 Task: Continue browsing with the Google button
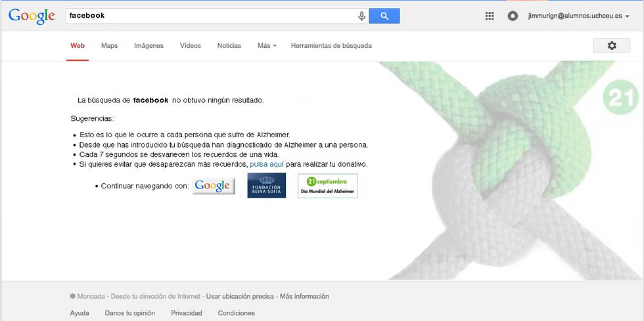[213, 186]
